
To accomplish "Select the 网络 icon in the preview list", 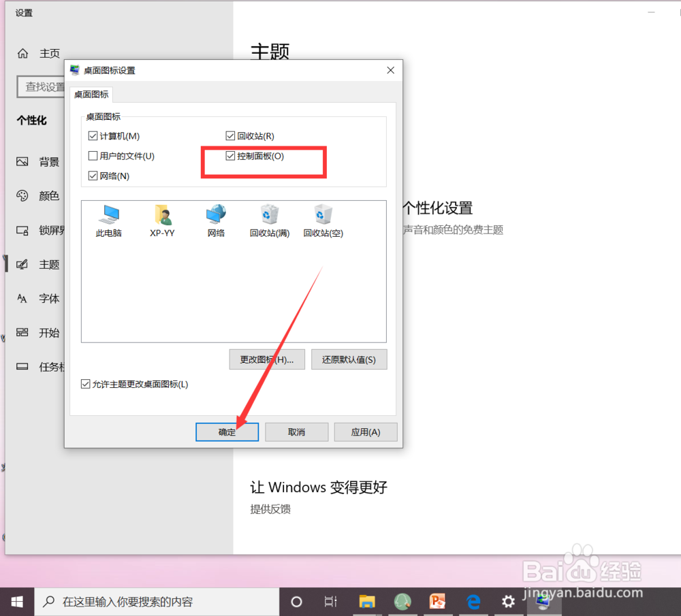I will tap(215, 214).
